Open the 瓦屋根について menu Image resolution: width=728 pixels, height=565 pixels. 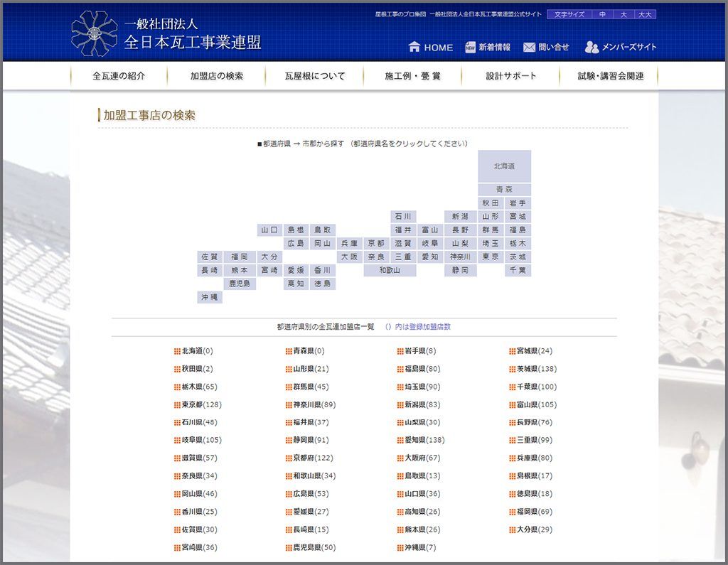[314, 75]
